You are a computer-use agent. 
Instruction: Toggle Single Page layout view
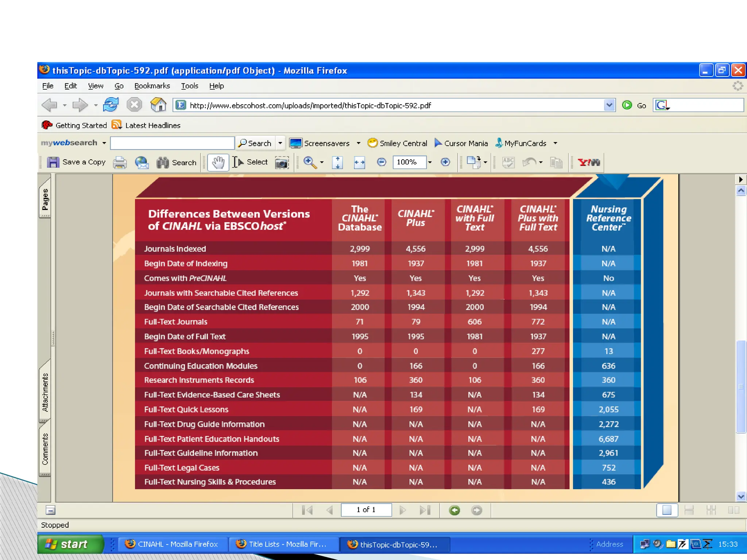pyautogui.click(x=667, y=510)
